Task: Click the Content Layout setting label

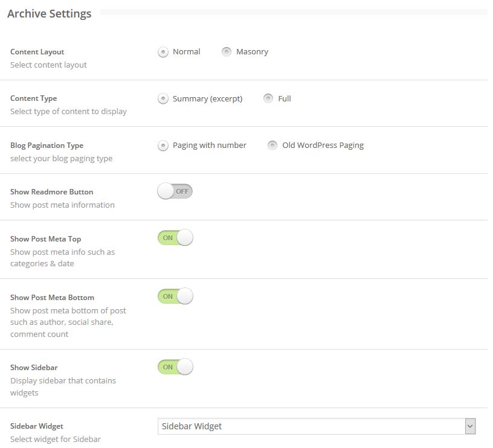Action: point(37,52)
